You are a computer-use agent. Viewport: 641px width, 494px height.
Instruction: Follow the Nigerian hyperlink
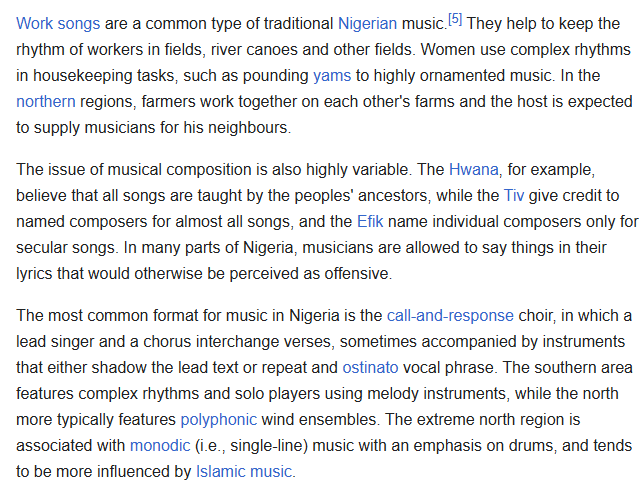point(367,24)
